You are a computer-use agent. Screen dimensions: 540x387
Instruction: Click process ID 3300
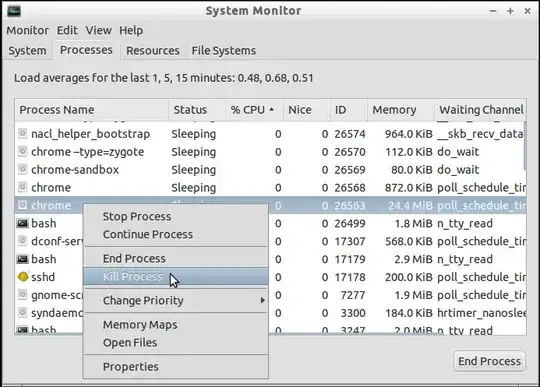click(x=353, y=313)
